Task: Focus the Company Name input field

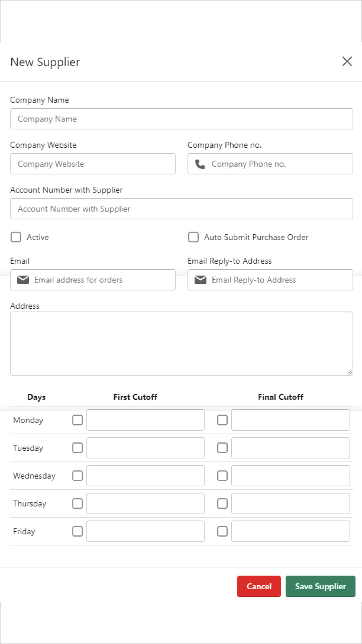Action: point(181,119)
